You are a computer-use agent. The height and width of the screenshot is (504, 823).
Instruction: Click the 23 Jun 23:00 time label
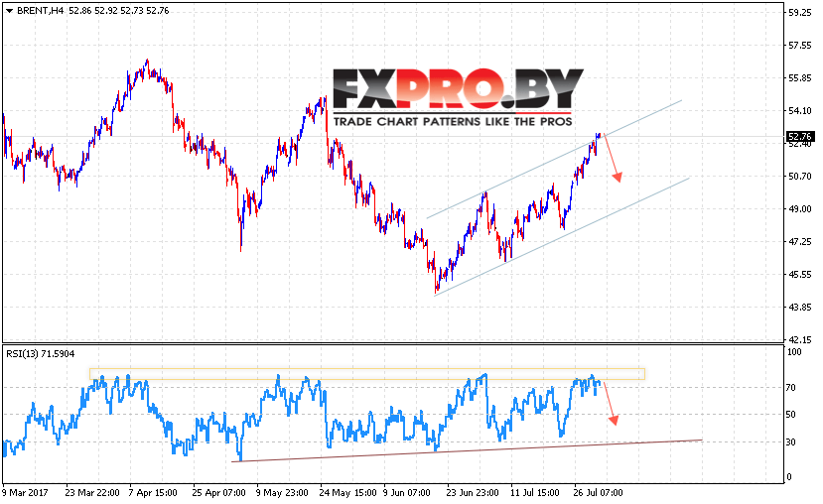(473, 493)
